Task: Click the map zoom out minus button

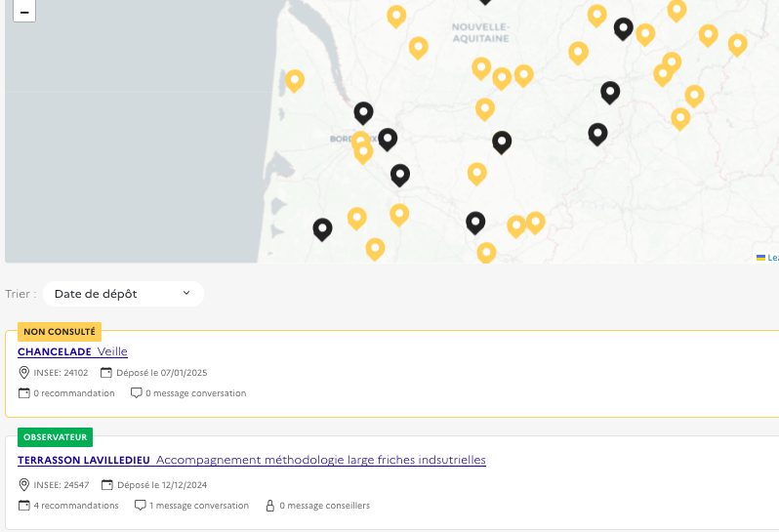Action: point(24,11)
